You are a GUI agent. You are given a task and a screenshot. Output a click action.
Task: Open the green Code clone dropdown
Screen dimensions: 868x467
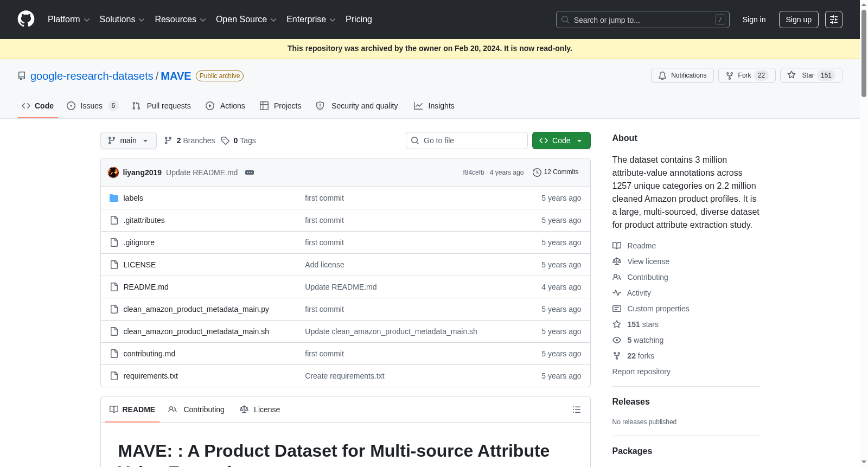coord(561,140)
